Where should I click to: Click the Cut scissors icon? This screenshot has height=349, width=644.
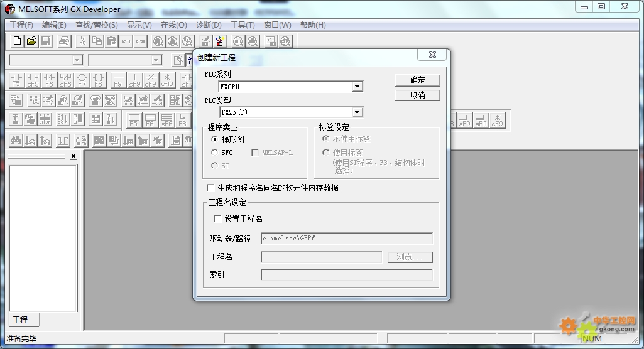82,41
